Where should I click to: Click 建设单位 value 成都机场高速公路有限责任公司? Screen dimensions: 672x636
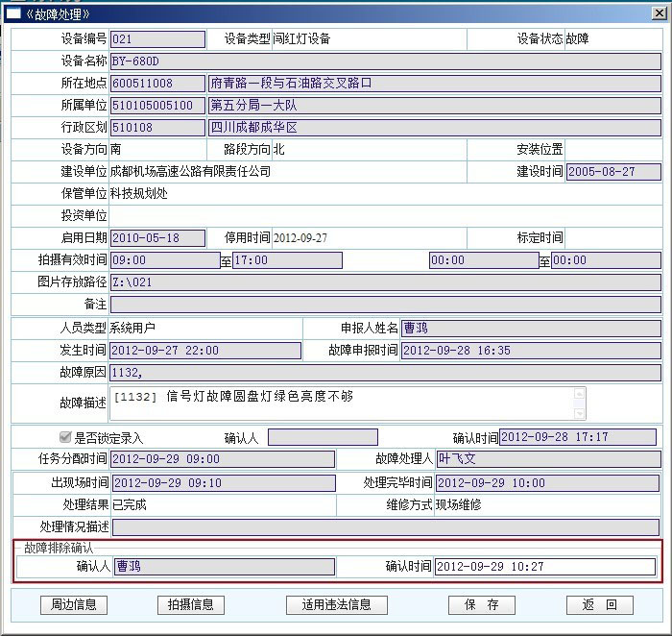coord(190,172)
